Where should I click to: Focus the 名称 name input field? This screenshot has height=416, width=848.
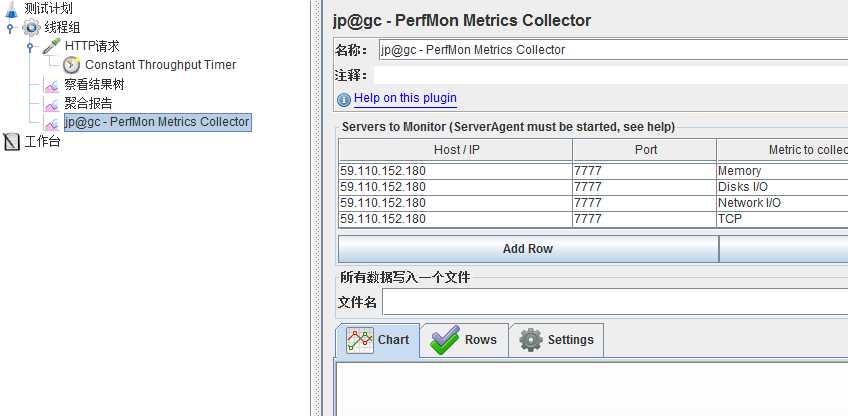613,50
